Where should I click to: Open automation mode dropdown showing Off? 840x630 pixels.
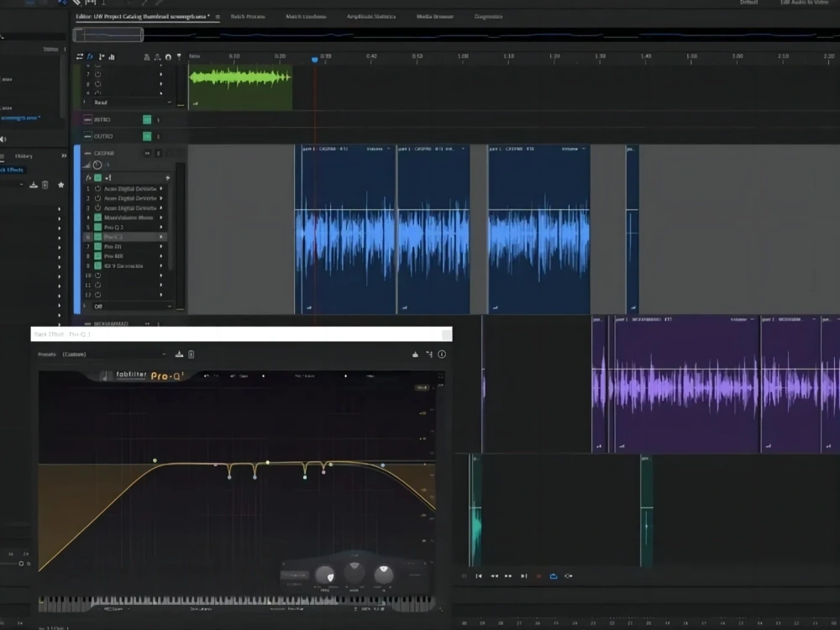click(x=132, y=307)
